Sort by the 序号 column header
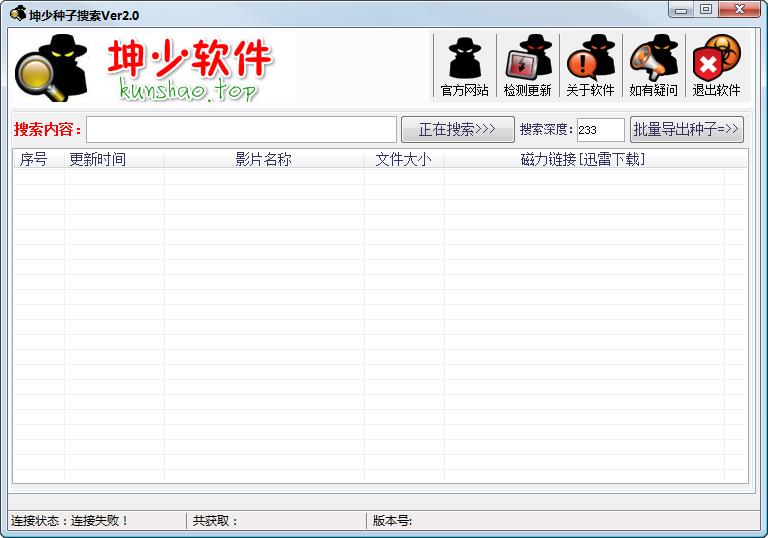The width and height of the screenshot is (768, 538). (x=35, y=159)
